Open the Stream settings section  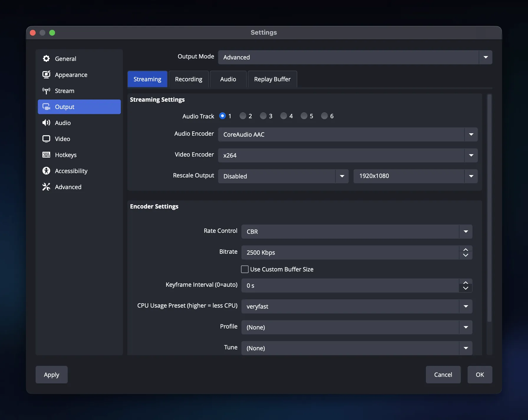tap(79, 91)
